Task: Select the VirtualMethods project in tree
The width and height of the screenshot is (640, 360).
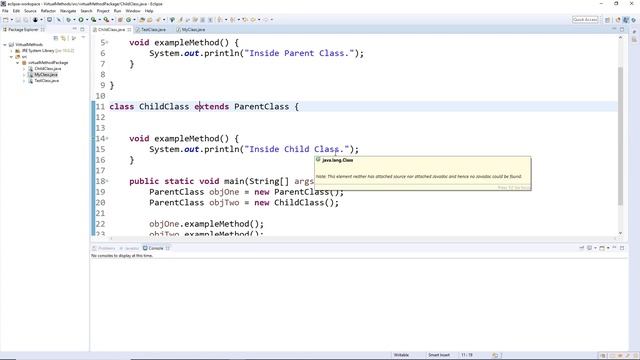Action: click(29, 45)
